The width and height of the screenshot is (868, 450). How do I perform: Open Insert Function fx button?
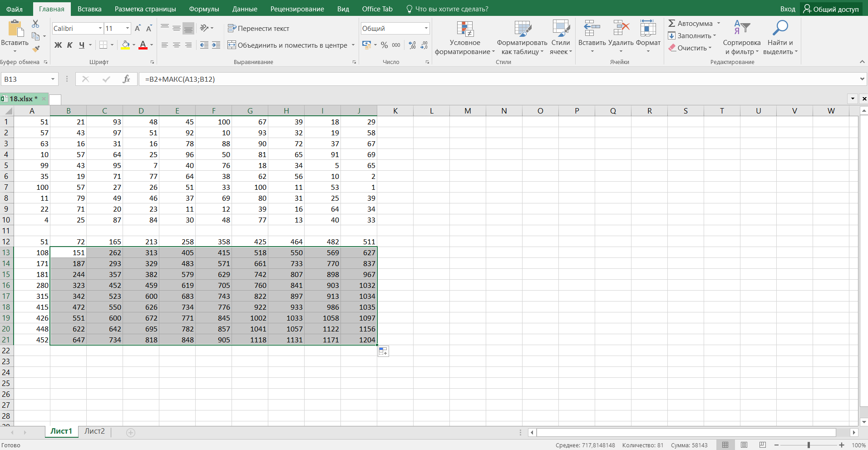pos(126,79)
